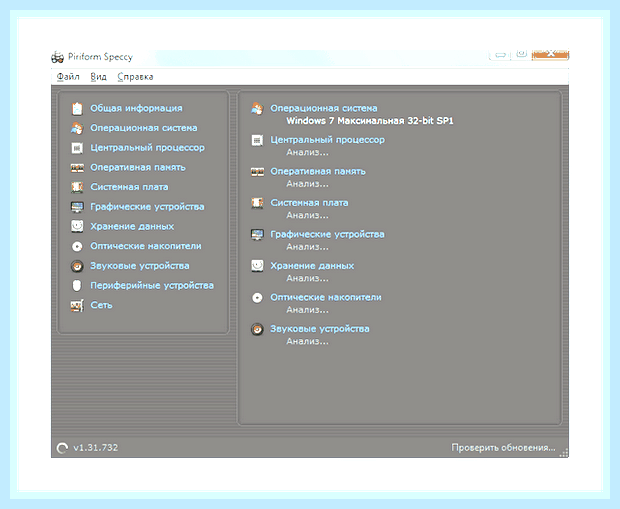Click the Звуковые устройства speaker icon in sidebar
The width and height of the screenshot is (620, 509).
click(77, 266)
